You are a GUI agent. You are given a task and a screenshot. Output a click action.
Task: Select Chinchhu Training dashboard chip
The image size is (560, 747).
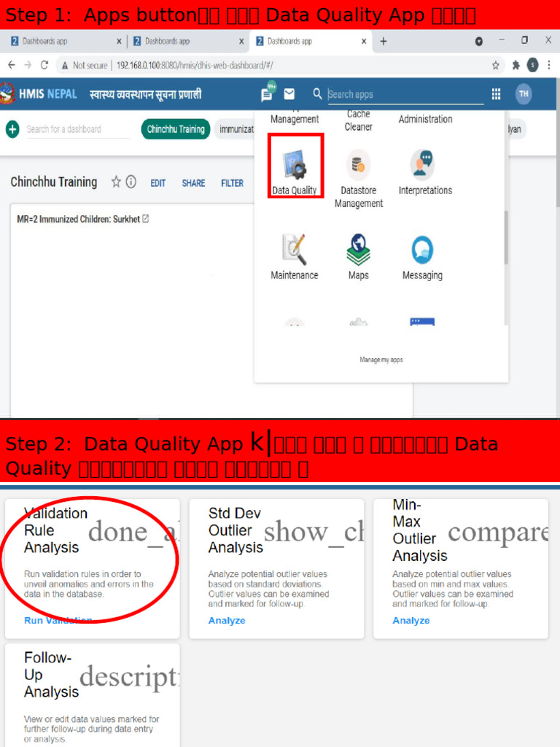point(176,129)
